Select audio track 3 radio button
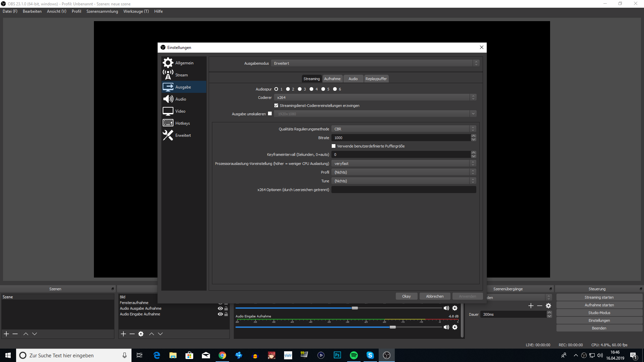 point(300,89)
